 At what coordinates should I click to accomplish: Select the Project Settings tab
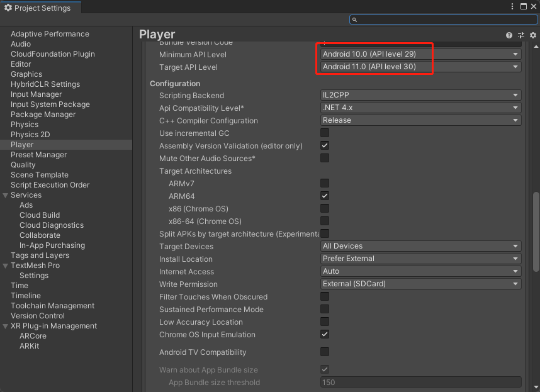point(41,8)
